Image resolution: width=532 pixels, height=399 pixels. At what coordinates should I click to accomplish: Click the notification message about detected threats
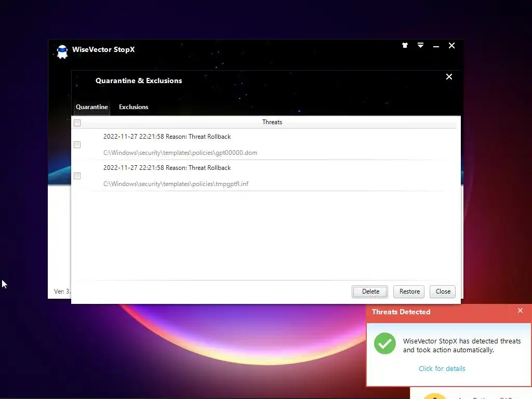coord(462,345)
